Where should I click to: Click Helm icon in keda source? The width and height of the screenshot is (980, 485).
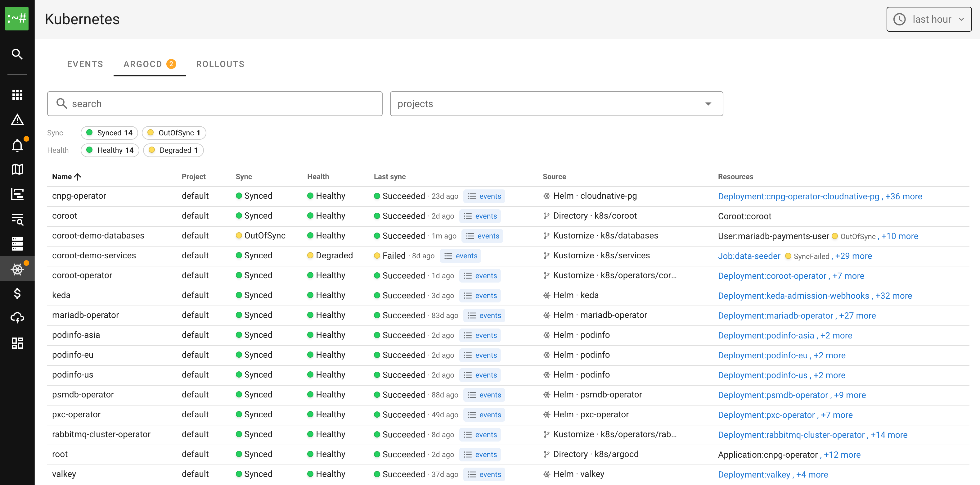pyautogui.click(x=547, y=295)
